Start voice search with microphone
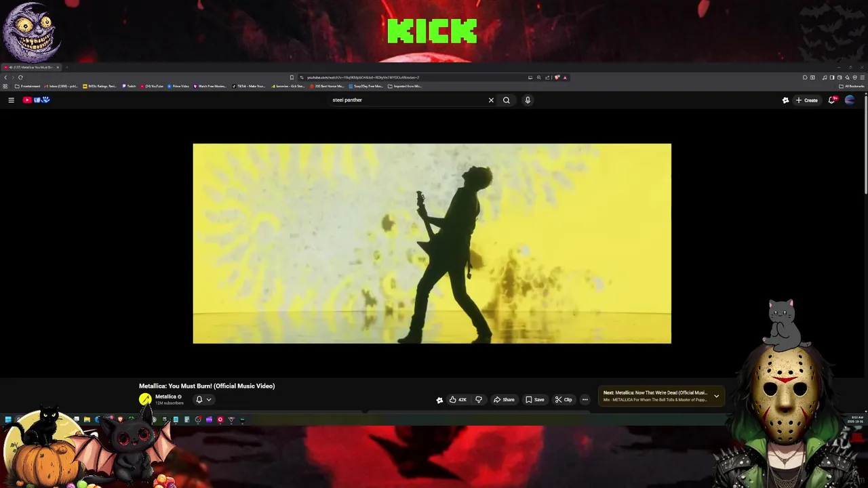Viewport: 868px width, 488px height. [527, 100]
